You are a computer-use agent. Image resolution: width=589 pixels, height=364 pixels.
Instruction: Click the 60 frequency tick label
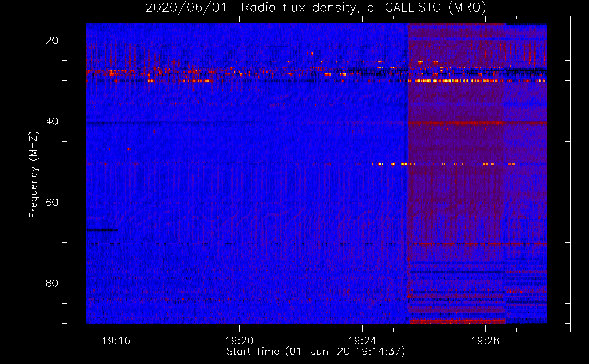(52, 202)
